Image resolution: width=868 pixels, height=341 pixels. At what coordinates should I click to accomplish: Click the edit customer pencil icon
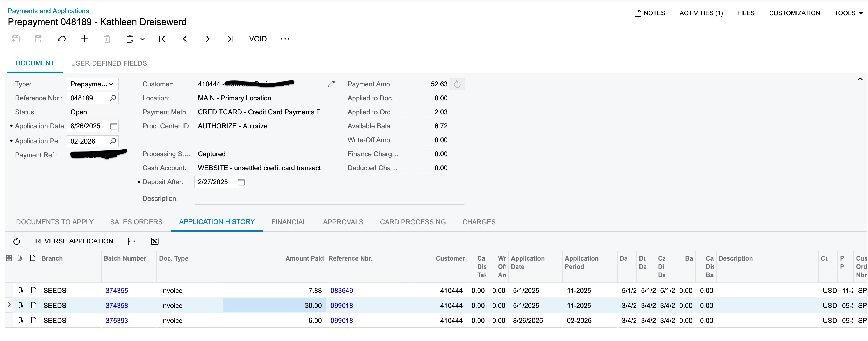tap(331, 84)
